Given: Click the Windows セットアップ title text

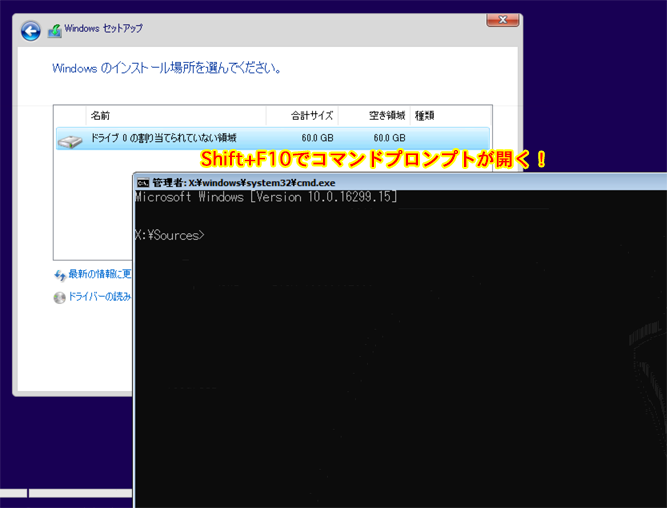Looking at the screenshot, I should coord(98,32).
